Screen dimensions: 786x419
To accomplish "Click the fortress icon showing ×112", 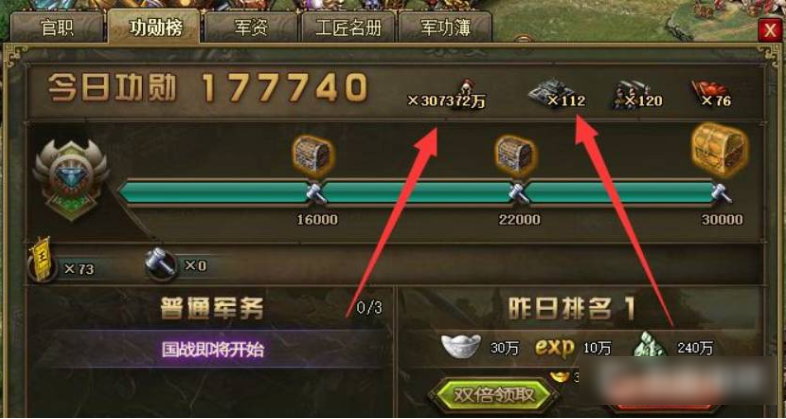I will 547,93.
